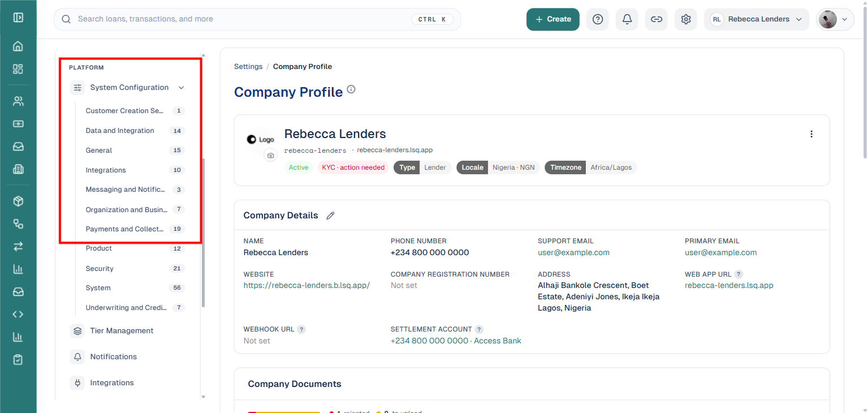The height and width of the screenshot is (413, 868).
Task: Open the user avatar menu
Action: tap(835, 19)
